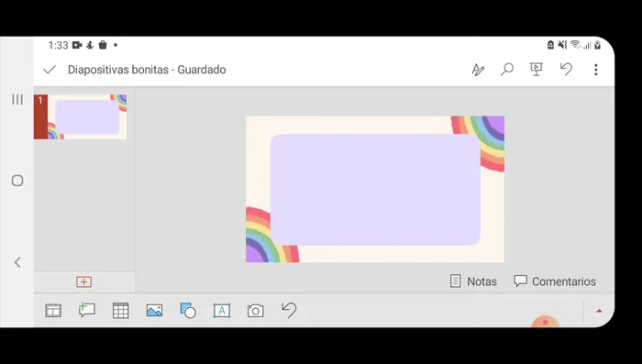Tap the checkmark to finish editing
Viewport: 642px width, 364px height.
[50, 70]
